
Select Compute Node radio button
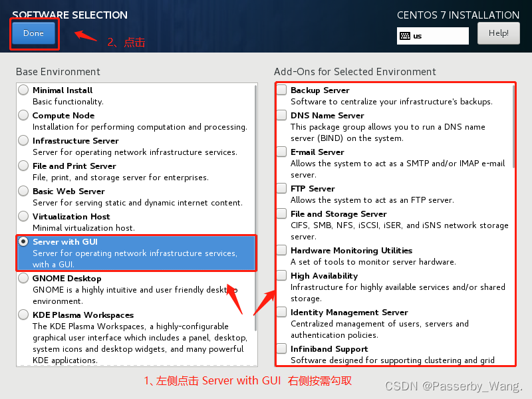[x=23, y=115]
